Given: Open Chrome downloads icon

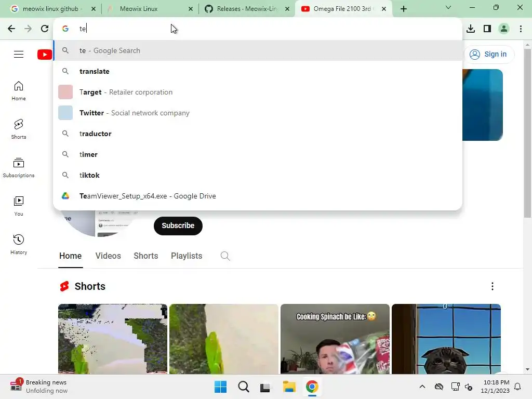Looking at the screenshot, I should [471, 29].
